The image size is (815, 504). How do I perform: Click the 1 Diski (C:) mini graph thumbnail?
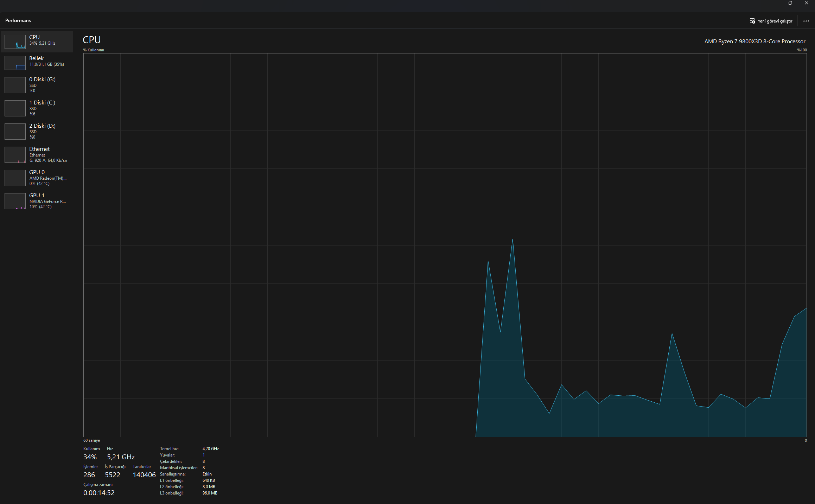(x=15, y=108)
